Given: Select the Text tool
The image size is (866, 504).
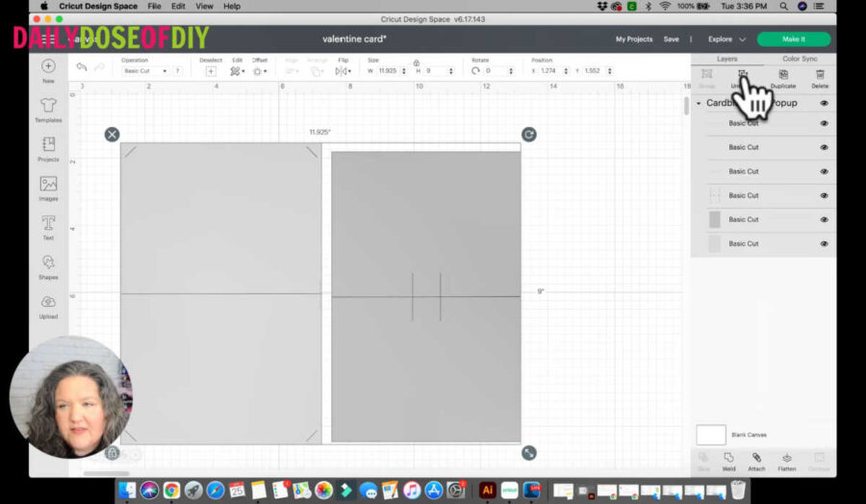Looking at the screenshot, I should 48,227.
